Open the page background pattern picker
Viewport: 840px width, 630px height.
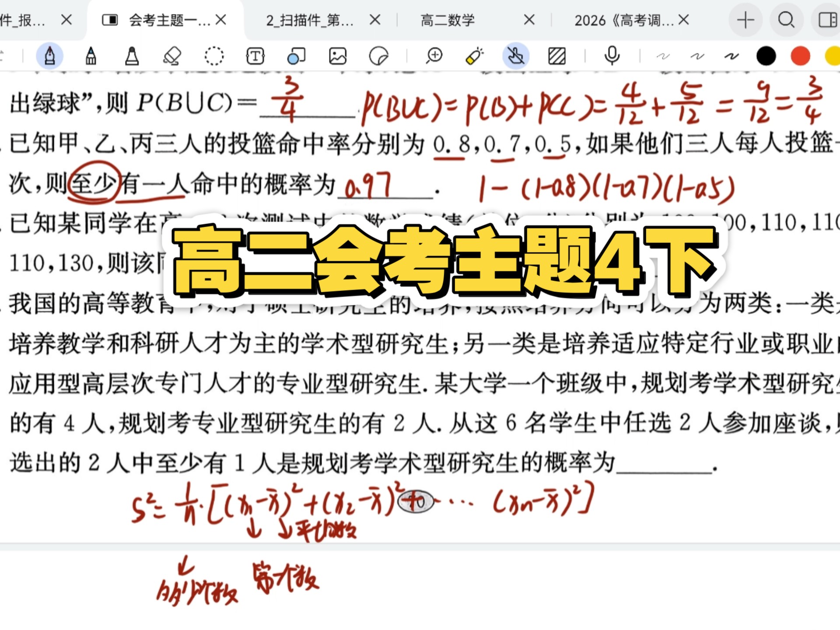556,56
